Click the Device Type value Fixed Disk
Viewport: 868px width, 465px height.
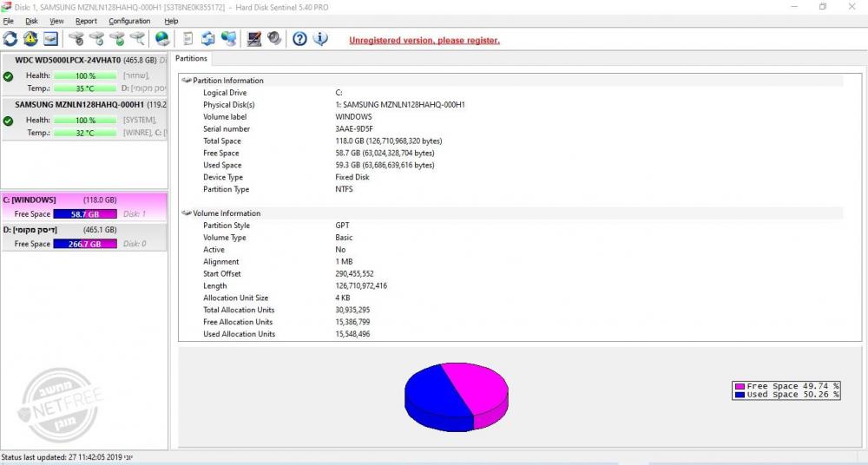click(x=352, y=177)
